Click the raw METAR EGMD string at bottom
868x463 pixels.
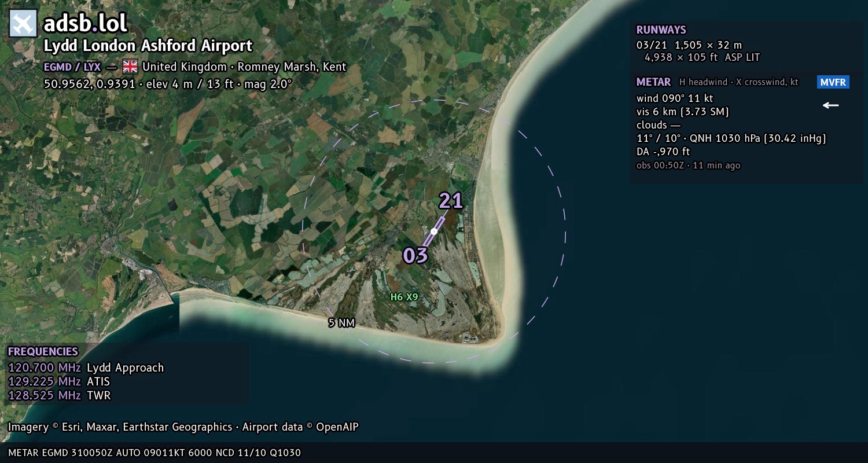pos(155,453)
